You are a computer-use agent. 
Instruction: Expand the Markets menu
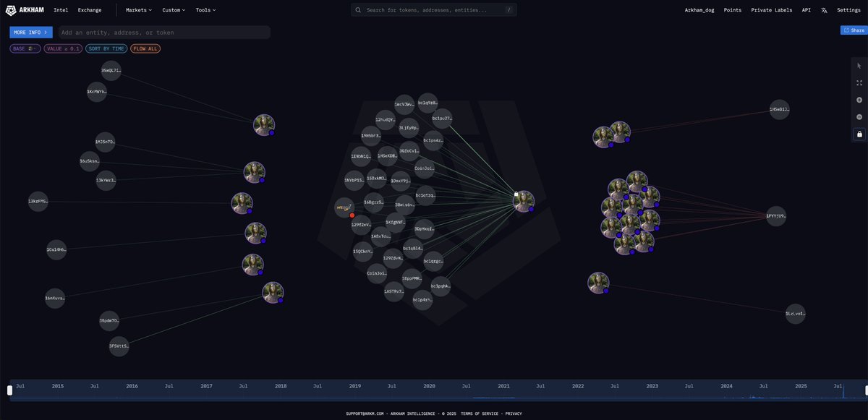tap(139, 10)
